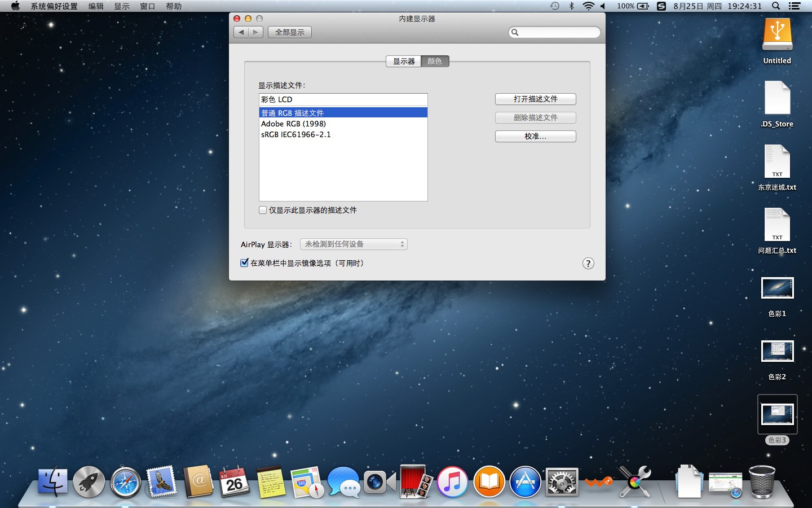Uncheck 在菜单栏中显示镜像选项 checkbox

pos(244,262)
